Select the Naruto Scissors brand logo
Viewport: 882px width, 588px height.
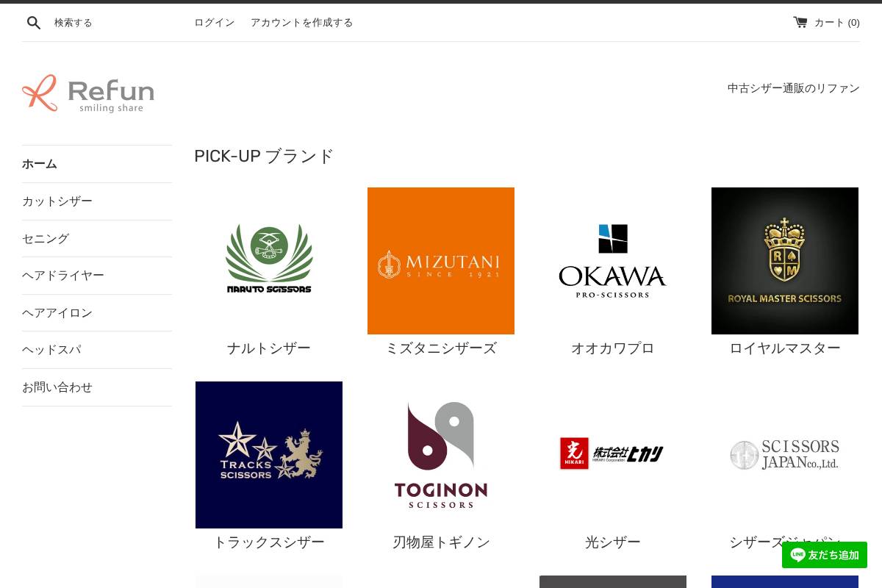(269, 260)
